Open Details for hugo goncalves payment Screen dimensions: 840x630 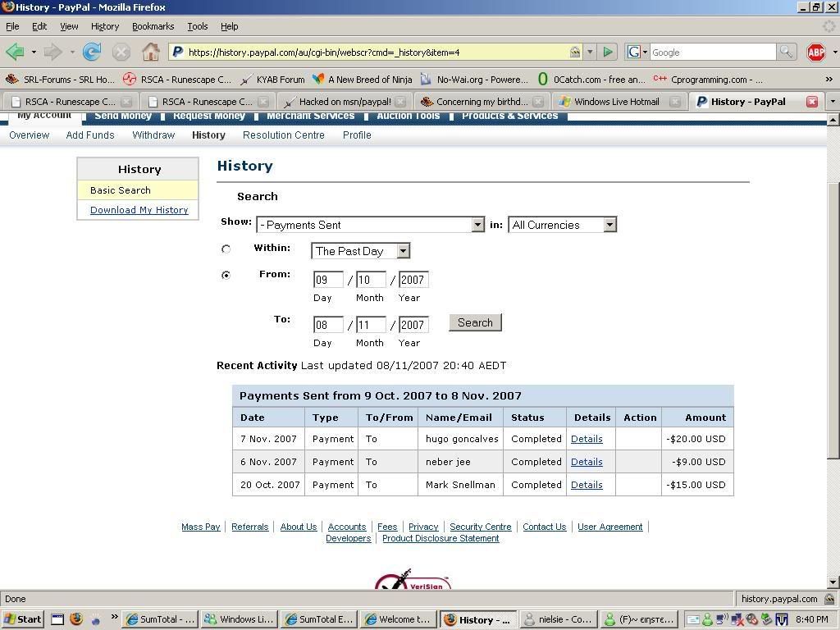tap(587, 439)
